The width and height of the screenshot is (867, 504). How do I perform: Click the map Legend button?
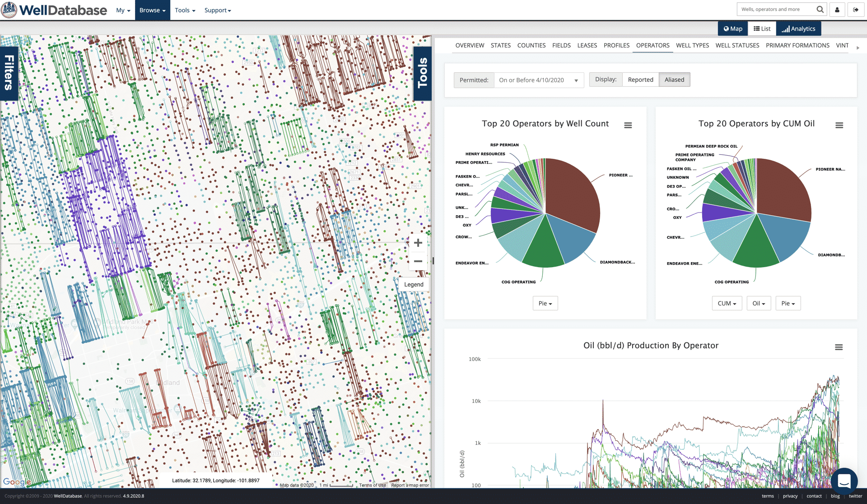(x=414, y=285)
